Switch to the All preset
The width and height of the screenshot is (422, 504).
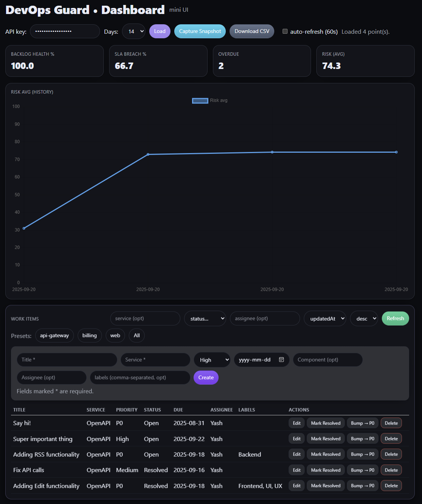[x=136, y=335]
